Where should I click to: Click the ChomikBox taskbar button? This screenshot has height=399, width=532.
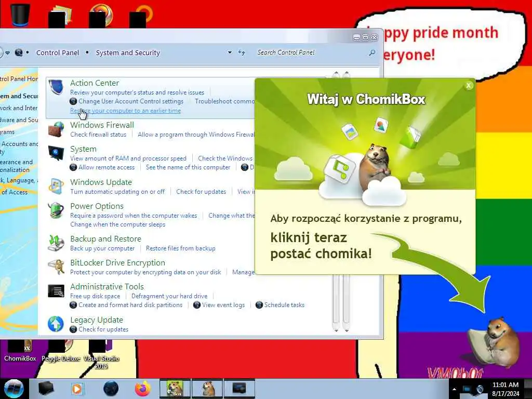(x=175, y=389)
